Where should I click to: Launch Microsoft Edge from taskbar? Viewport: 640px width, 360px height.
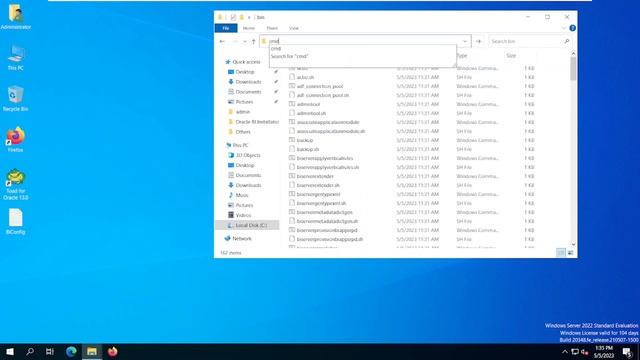tap(71, 351)
